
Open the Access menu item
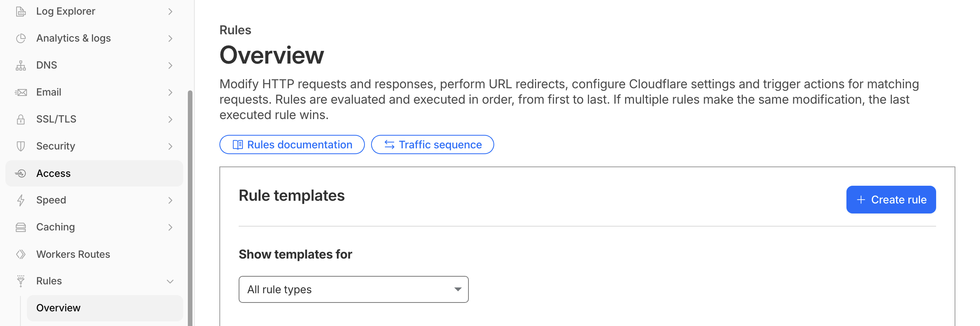coord(94,173)
